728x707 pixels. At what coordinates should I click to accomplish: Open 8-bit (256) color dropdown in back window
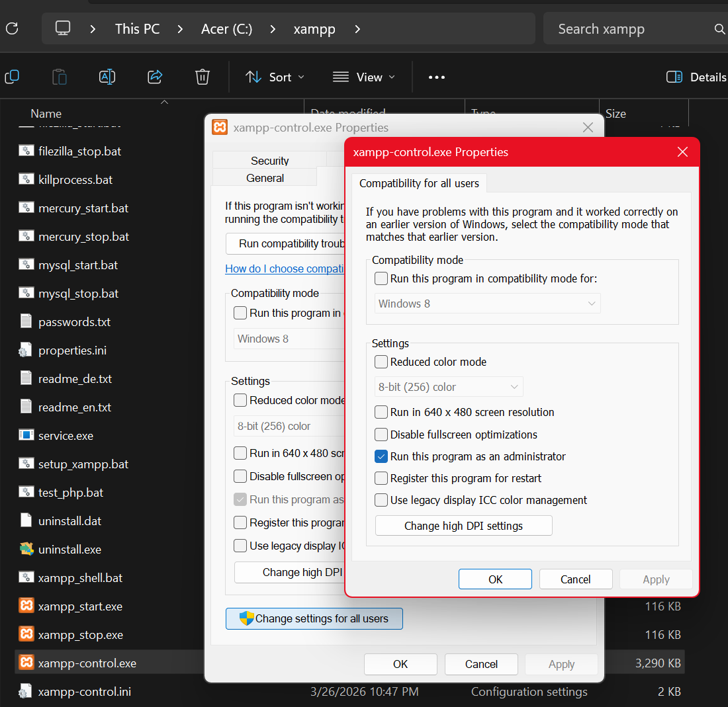click(289, 426)
